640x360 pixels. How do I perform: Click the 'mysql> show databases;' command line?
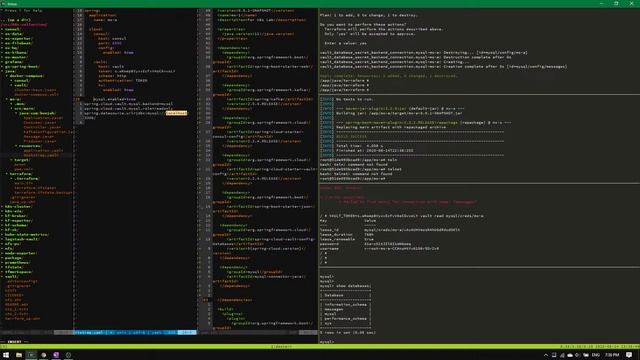[x=345, y=286]
